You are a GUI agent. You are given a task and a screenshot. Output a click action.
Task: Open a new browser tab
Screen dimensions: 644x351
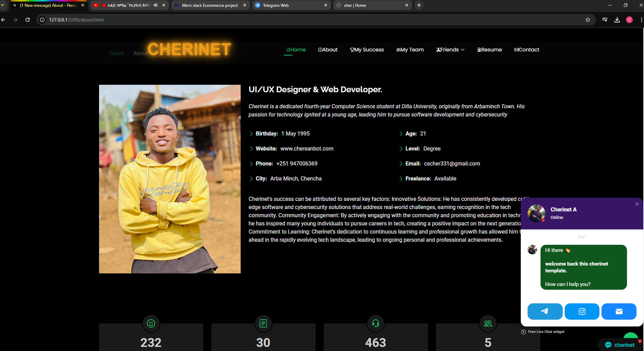pos(419,5)
